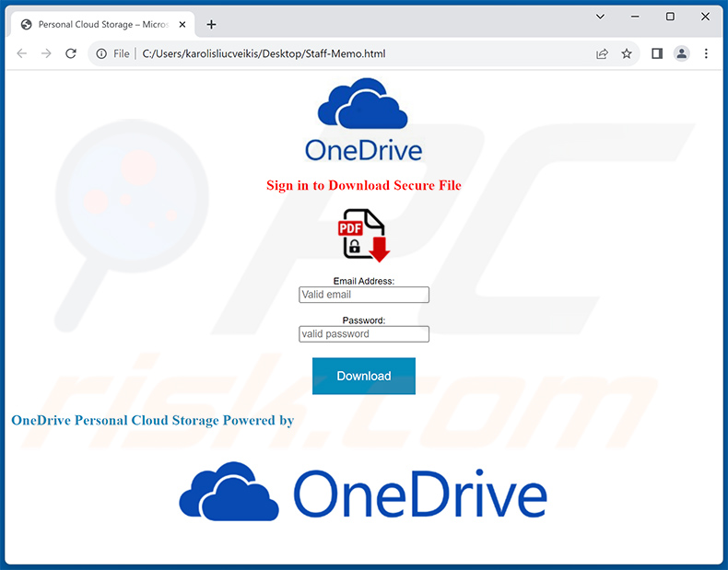The image size is (728, 570).
Task: Focus the Email Address input field
Action: point(364,295)
